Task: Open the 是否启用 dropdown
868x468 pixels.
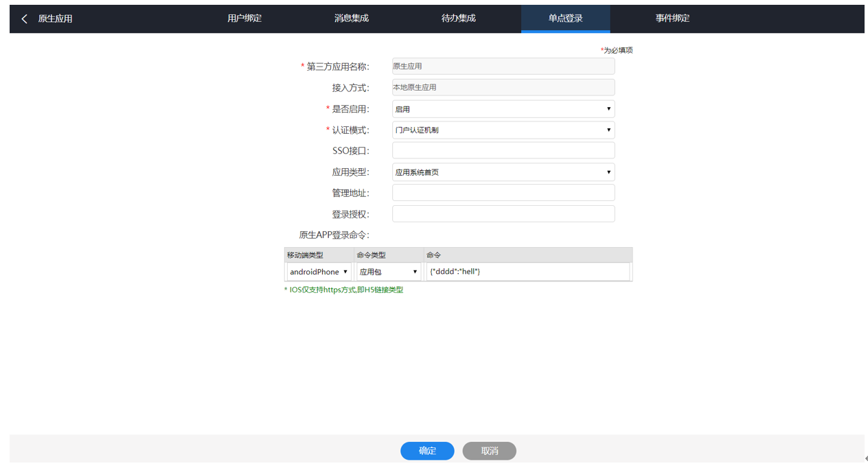Action: pos(503,109)
